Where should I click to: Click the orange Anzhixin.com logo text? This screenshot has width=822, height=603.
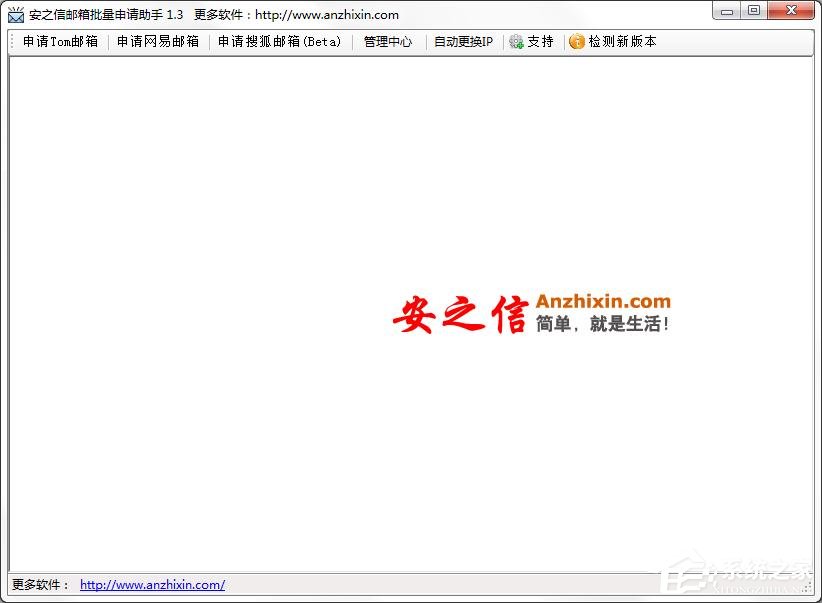tap(603, 301)
